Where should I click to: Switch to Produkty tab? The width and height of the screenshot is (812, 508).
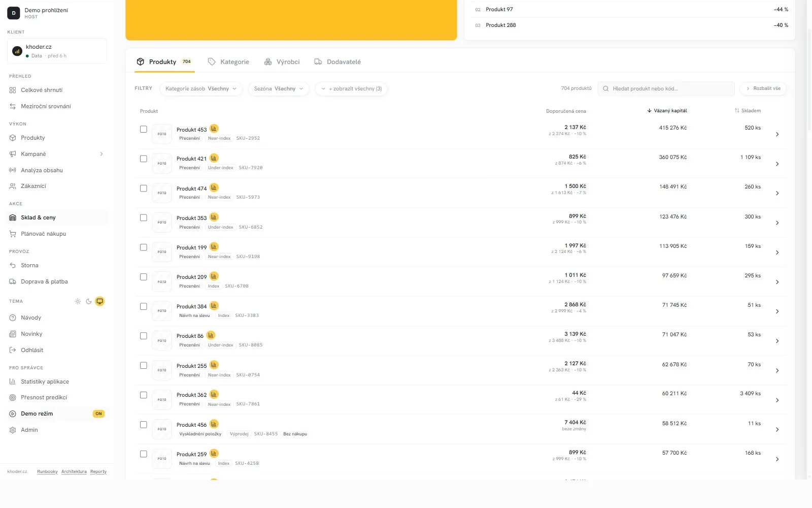coord(164,61)
